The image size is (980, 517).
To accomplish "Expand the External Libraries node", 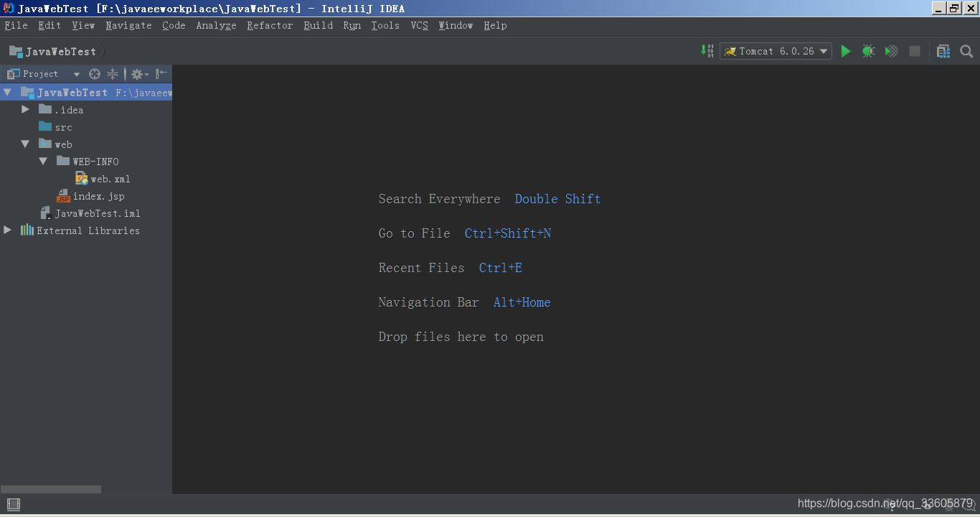I will tap(7, 230).
